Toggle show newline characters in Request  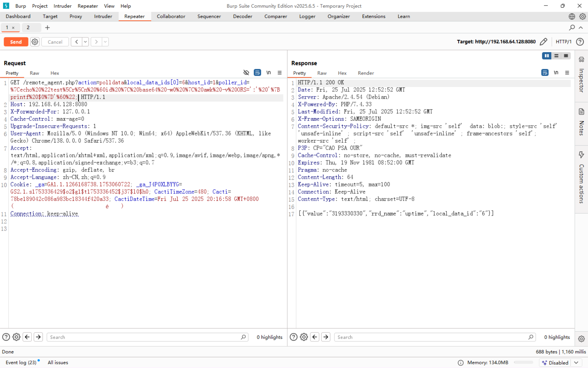[x=269, y=73]
